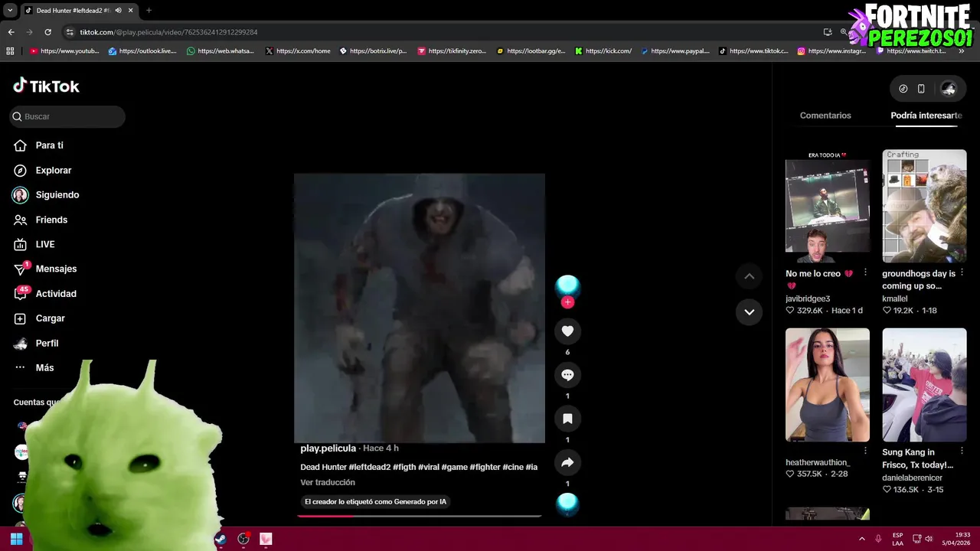Open the play.pelicula username link

pos(328,448)
